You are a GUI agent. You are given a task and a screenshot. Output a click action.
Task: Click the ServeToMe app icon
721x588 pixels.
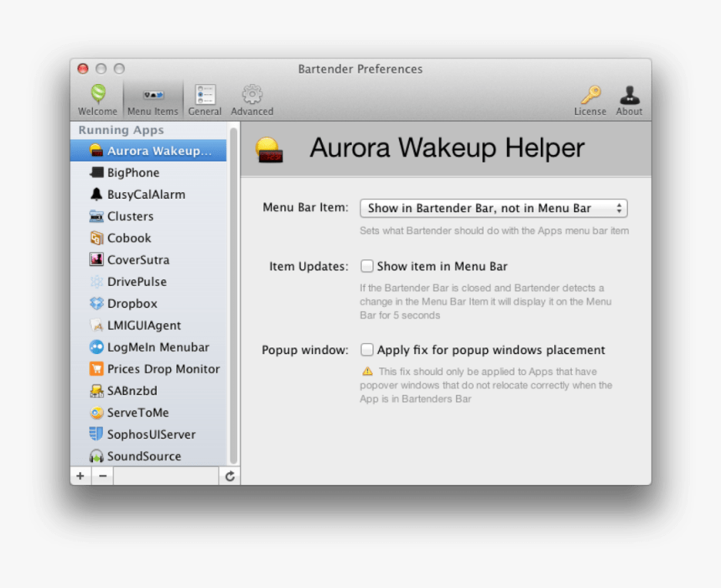coord(96,412)
